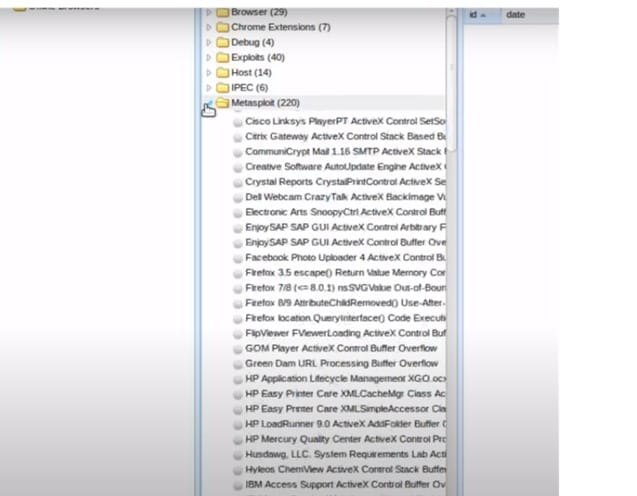Expand the Chrome Extensions (7) arrow

(x=209, y=27)
